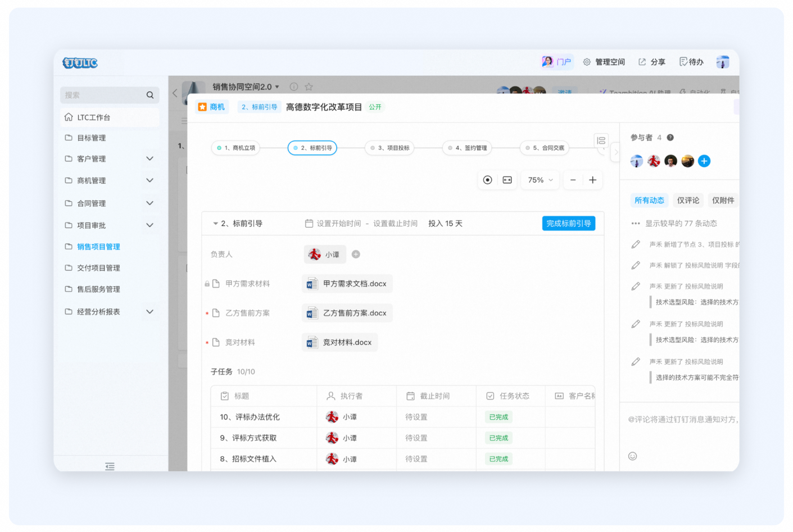793x532 pixels.
Task: Toggle 已完成 status for 8、招标文件植入
Action: tap(498, 459)
